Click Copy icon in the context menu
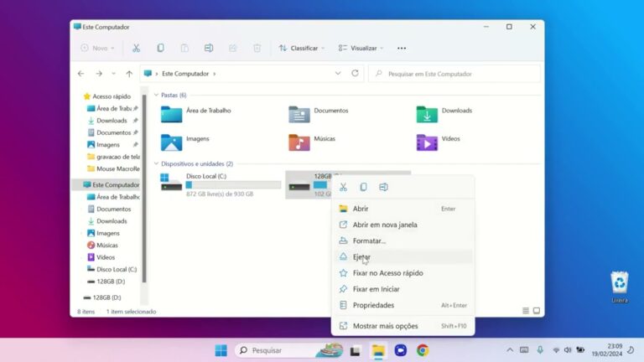The image size is (644, 362). tap(363, 187)
